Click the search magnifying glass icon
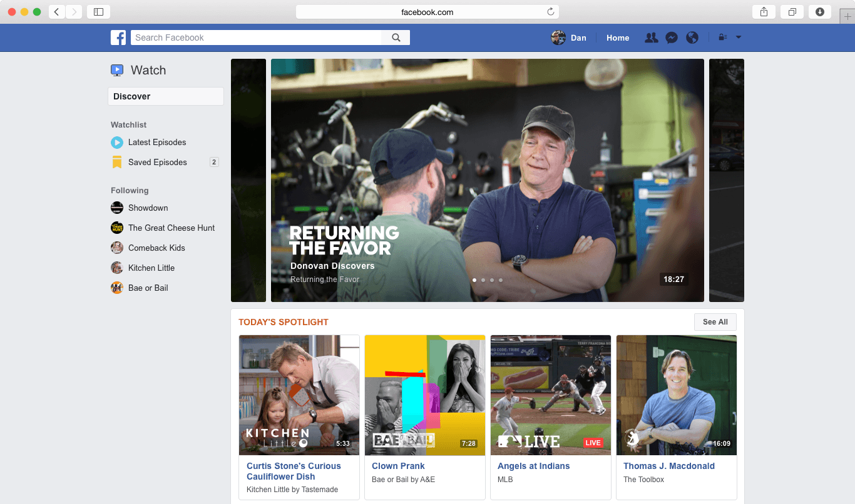The width and height of the screenshot is (855, 504). [396, 38]
